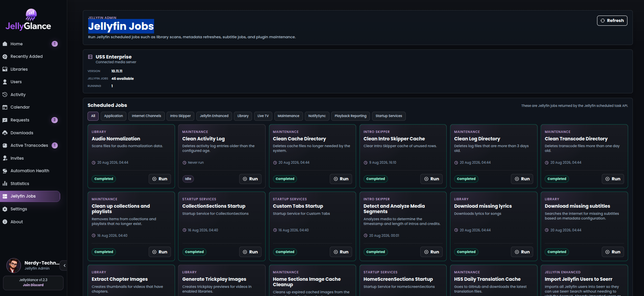Click the JellyGlance jellyfish logo
644x296 pixels.
31,15
